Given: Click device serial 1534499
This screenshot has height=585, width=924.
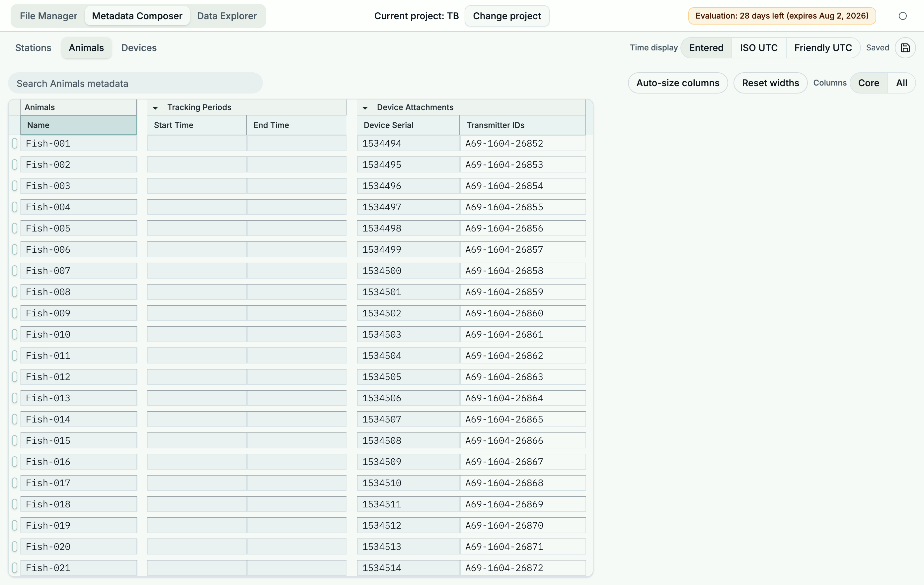Looking at the screenshot, I should pyautogui.click(x=408, y=250).
